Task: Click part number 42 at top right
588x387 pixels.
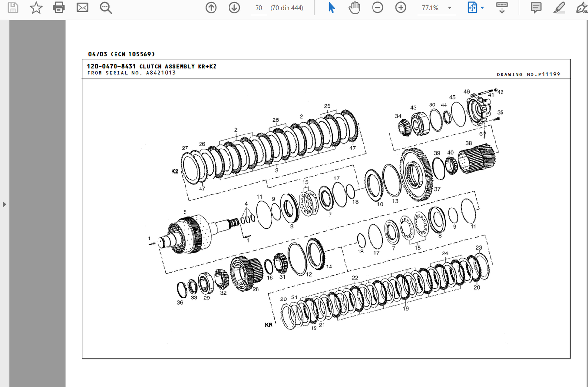Action: click(x=501, y=92)
